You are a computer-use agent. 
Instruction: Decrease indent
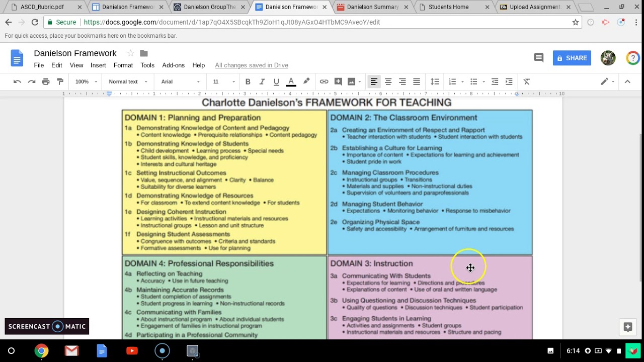pos(495,81)
